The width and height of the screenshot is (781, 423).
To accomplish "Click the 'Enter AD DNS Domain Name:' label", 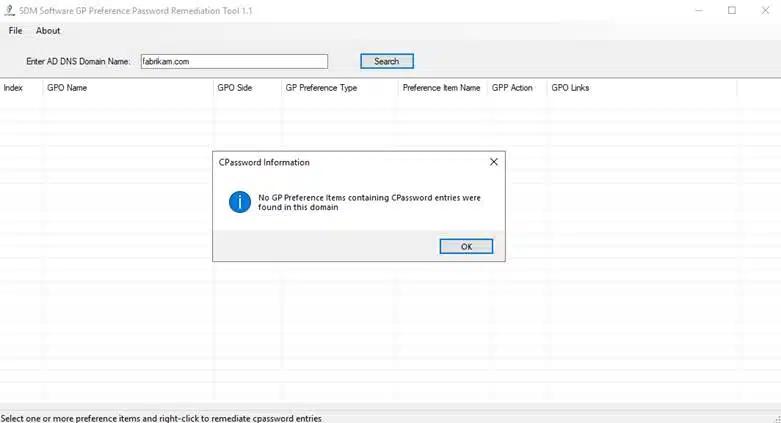I will (78, 61).
